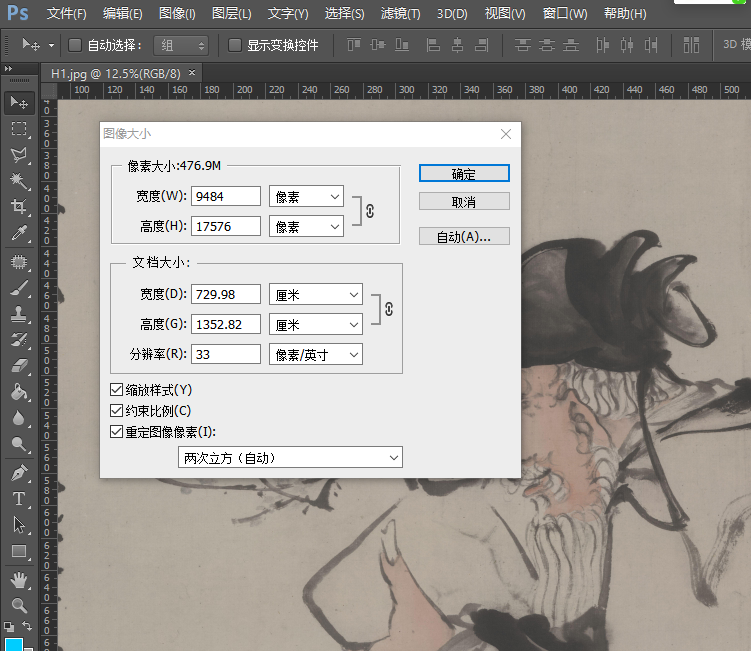Open the 像素/英寸 resolution unit dropdown

316,354
